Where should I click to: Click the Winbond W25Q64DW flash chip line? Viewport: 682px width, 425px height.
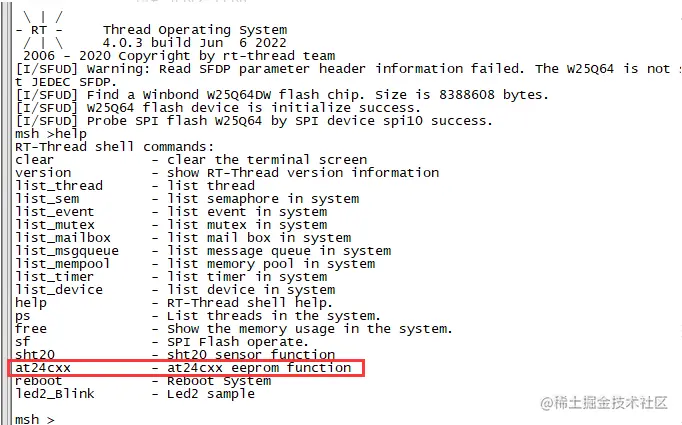pos(281,95)
